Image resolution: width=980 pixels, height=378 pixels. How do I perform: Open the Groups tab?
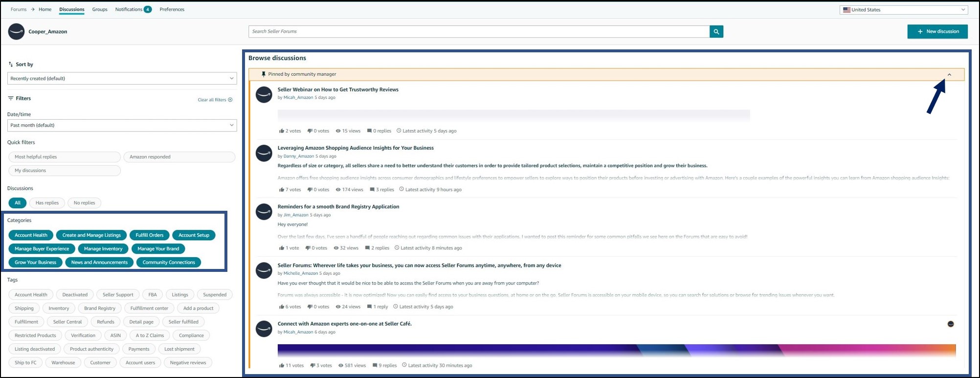click(100, 9)
